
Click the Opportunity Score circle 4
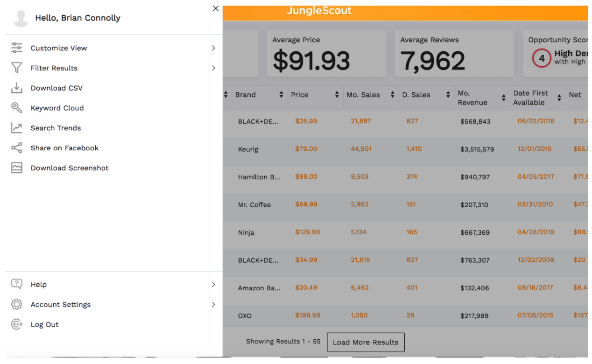click(x=542, y=59)
